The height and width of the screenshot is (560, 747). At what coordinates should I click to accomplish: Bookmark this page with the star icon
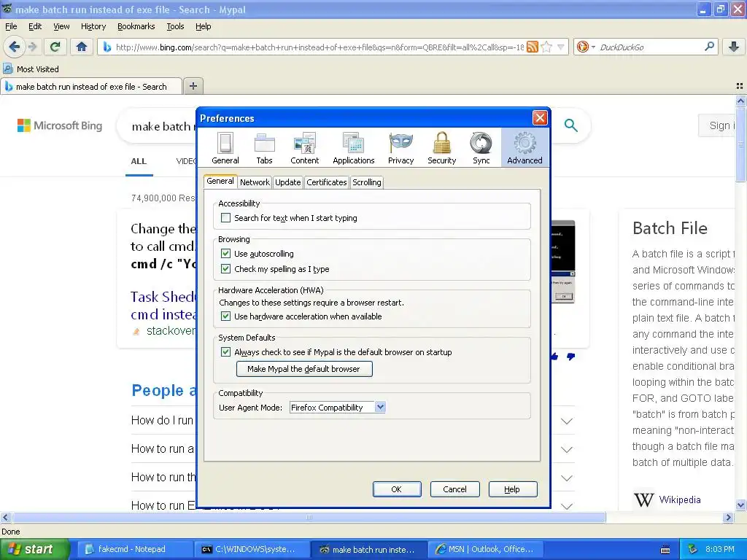(x=547, y=47)
